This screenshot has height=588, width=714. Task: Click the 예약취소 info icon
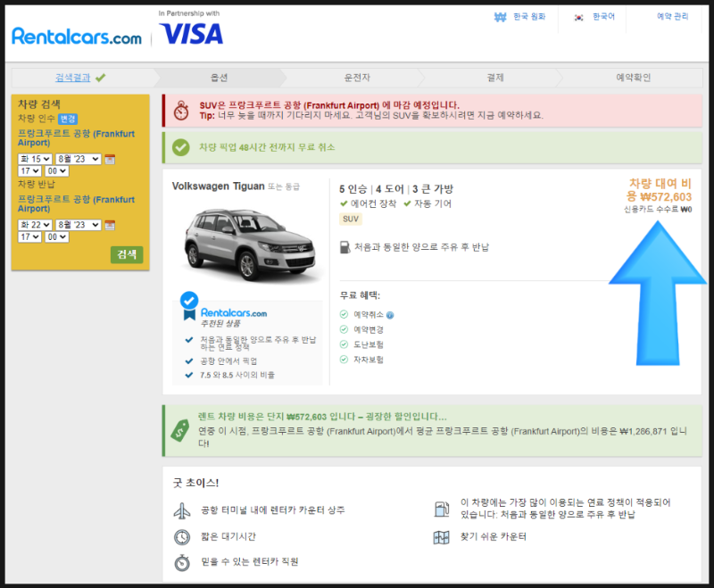coord(390,315)
